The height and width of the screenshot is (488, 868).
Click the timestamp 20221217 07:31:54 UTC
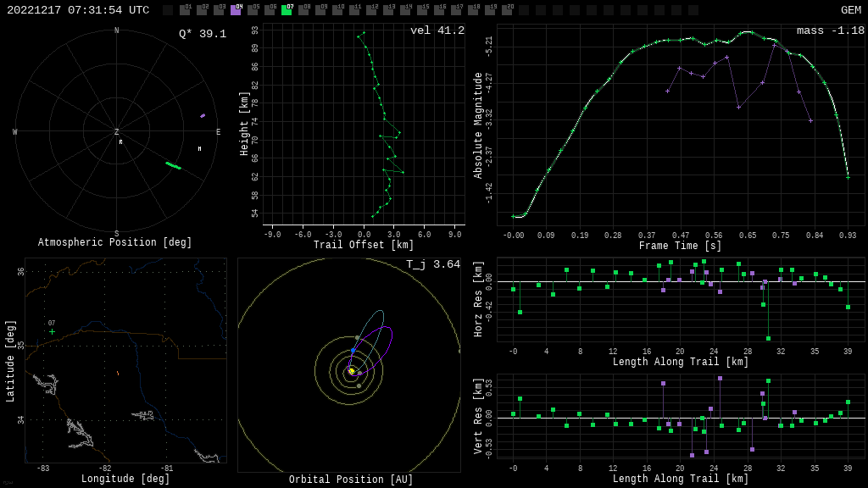pos(78,10)
